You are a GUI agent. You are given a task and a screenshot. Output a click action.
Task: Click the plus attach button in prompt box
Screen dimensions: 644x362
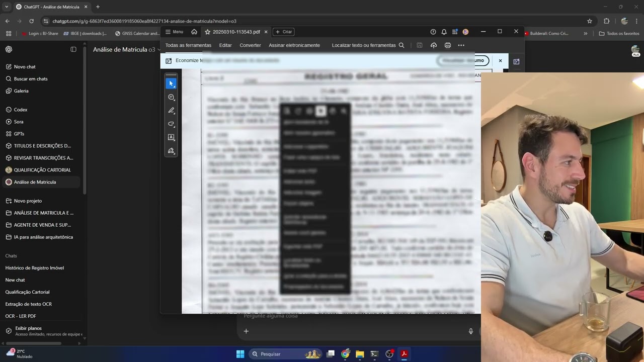coord(246,331)
